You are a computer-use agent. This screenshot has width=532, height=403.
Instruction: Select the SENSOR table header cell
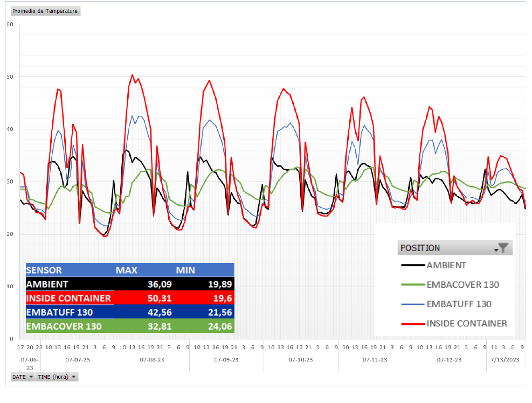(44, 270)
